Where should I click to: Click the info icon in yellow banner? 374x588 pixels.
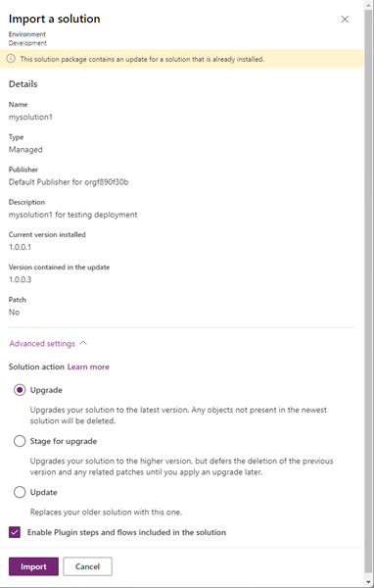coord(11,59)
